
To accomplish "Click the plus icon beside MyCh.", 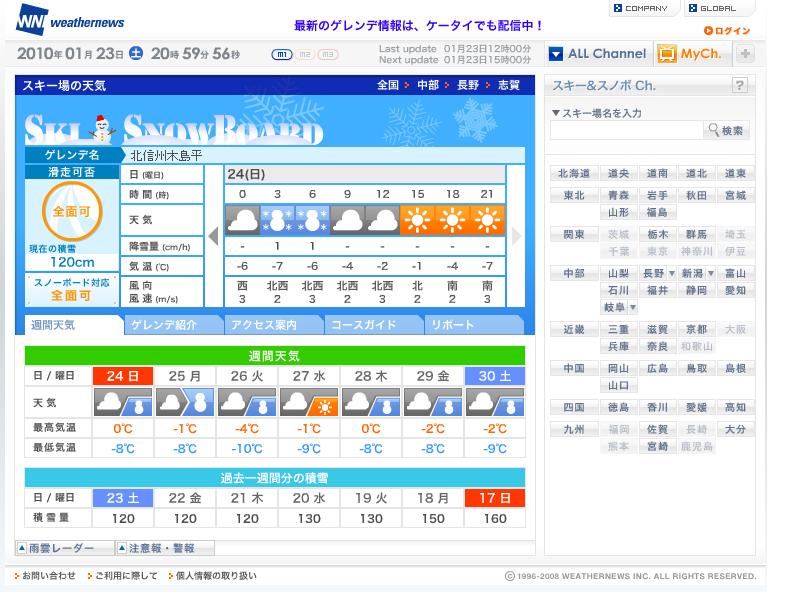I will point(745,54).
